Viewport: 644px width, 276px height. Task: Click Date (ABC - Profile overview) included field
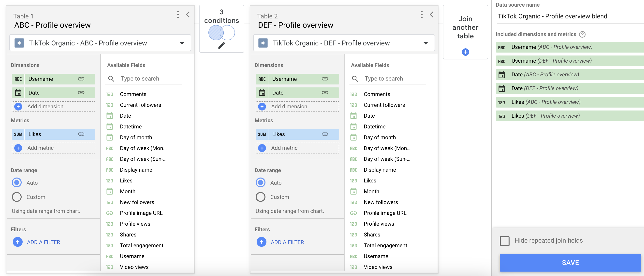point(570,75)
